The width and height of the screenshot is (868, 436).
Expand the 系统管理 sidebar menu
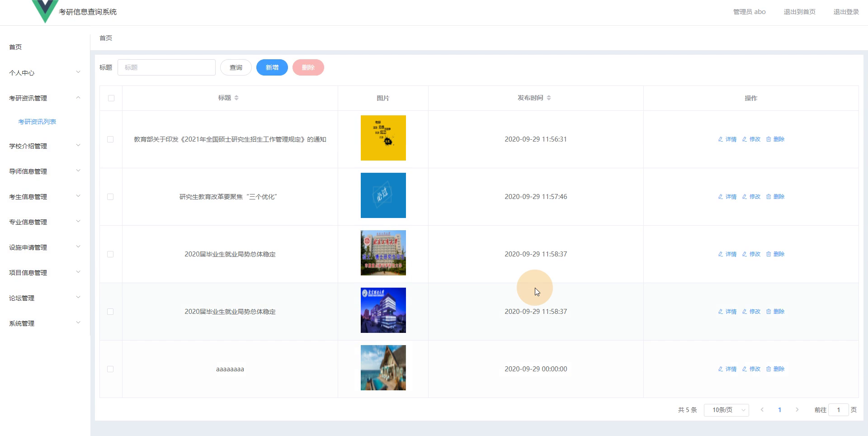click(x=45, y=323)
